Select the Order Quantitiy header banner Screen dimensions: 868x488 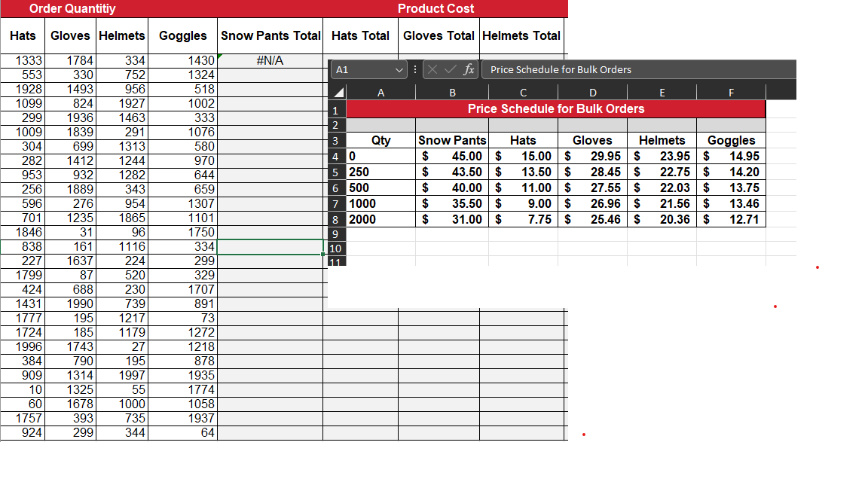(x=72, y=9)
